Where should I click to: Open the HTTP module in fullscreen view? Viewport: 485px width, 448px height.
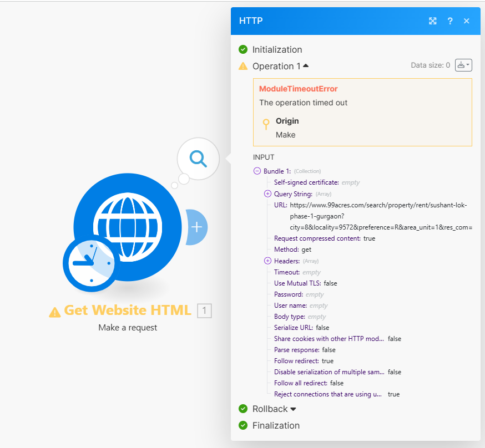click(433, 21)
